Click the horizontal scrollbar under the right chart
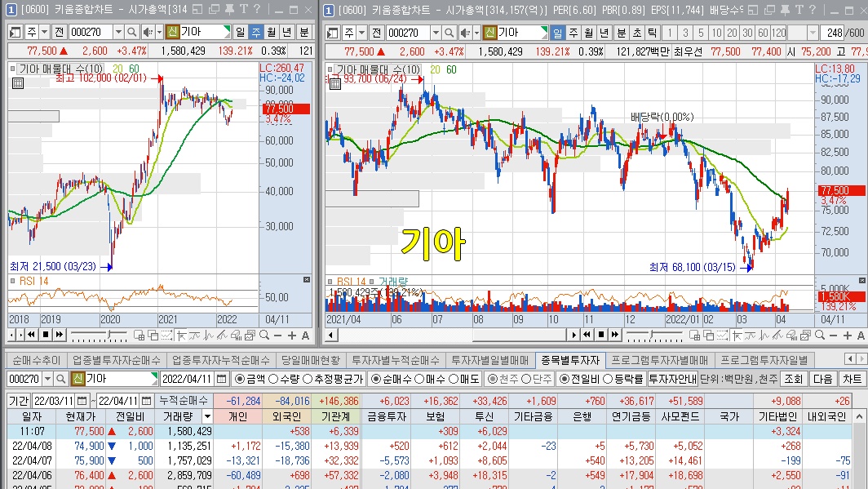This screenshot has height=489, width=868. pos(452,335)
